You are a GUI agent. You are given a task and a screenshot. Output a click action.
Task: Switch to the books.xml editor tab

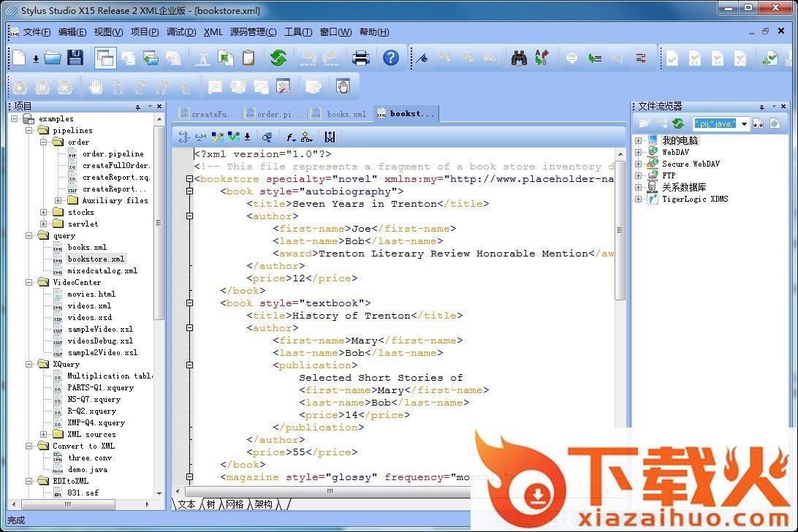click(339, 114)
